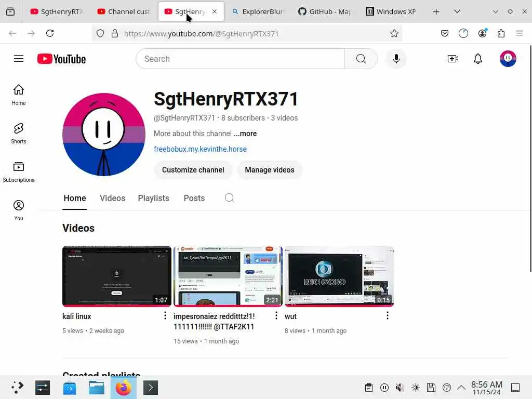Open a new browser tab

[x=436, y=11]
